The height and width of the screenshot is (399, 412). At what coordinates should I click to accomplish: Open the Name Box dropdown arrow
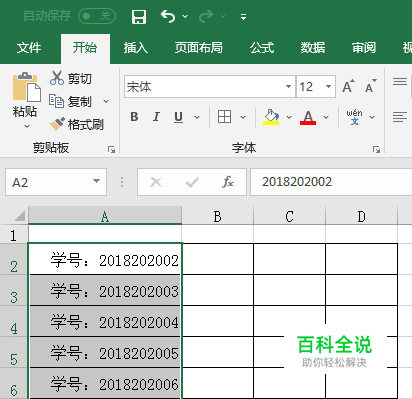[97, 181]
